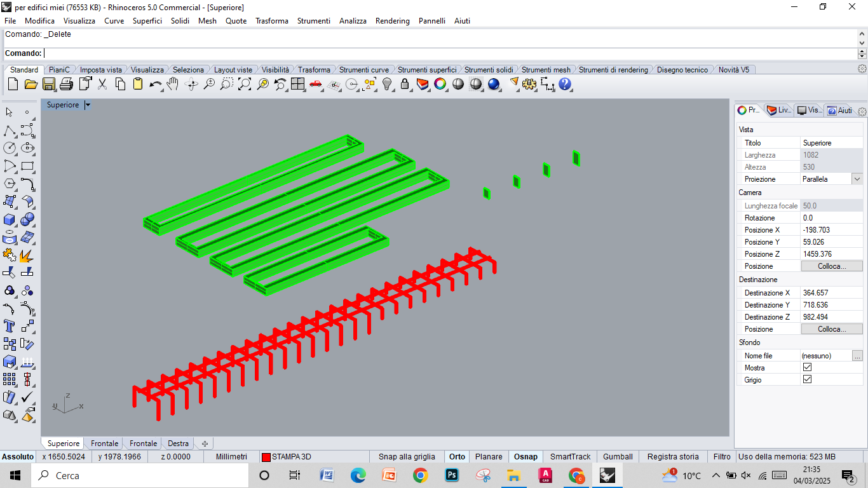Open the Livelli panel tab

(x=779, y=110)
